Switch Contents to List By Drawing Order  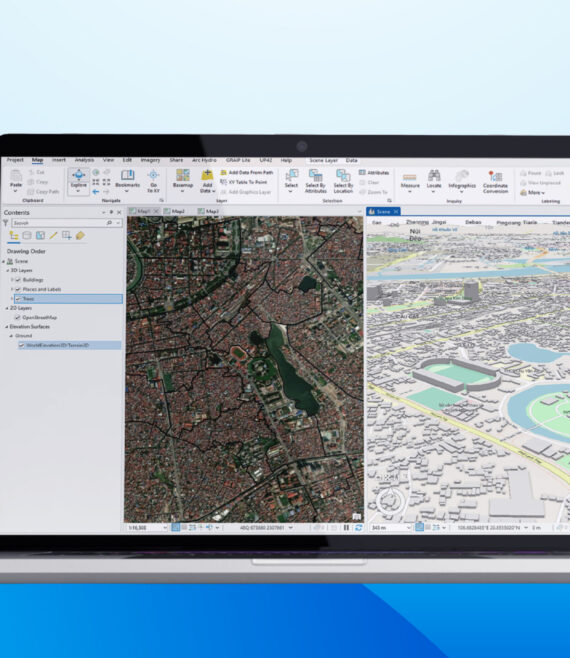(14, 236)
